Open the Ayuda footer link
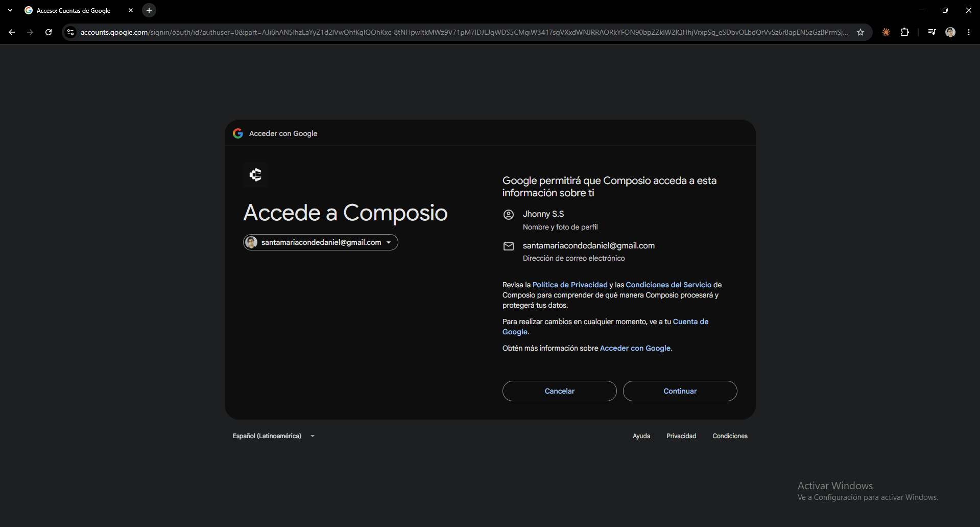Viewport: 980px width, 527px height. 641,436
